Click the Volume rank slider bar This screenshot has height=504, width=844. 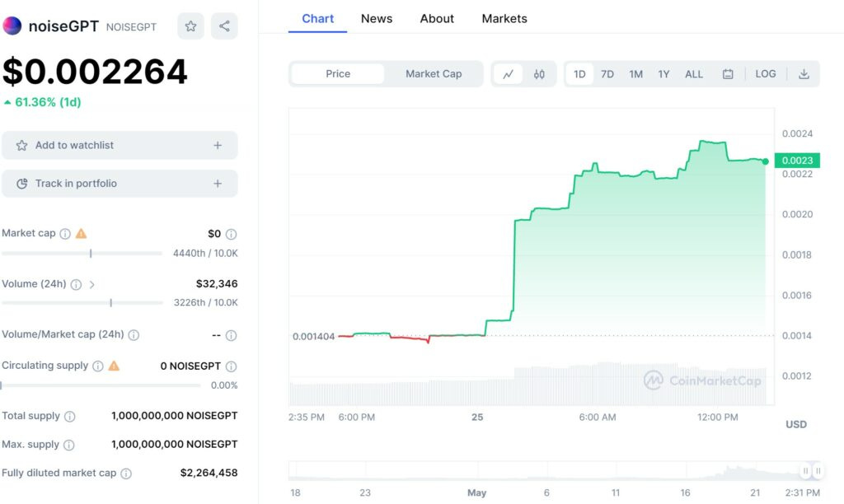click(x=82, y=303)
